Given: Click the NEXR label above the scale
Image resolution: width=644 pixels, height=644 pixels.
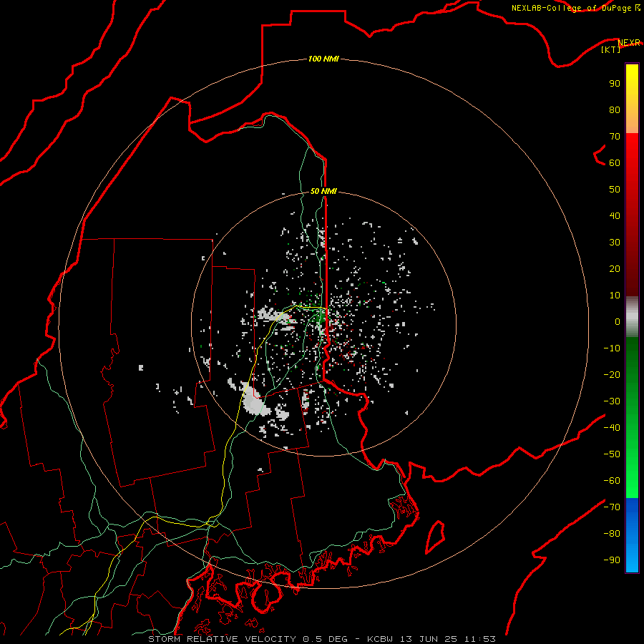Looking at the screenshot, I should [629, 42].
